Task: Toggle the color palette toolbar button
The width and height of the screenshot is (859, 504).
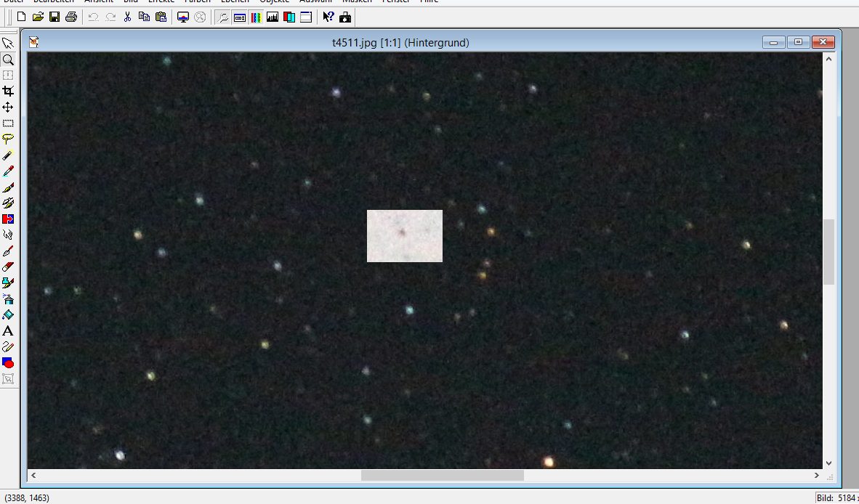Action: coord(256,17)
